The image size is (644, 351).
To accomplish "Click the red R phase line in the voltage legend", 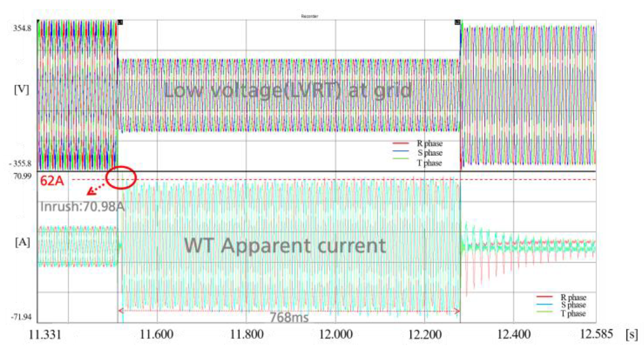I will click(x=401, y=143).
